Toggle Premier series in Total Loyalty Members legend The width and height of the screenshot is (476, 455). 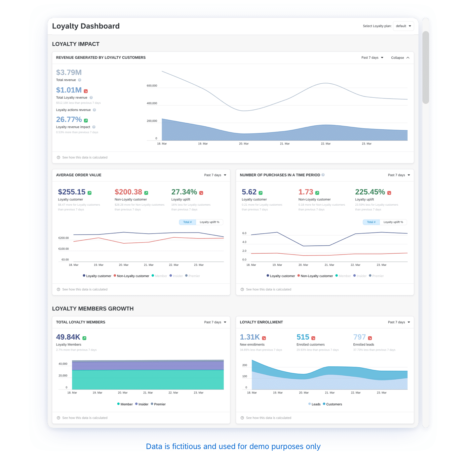(x=158, y=404)
